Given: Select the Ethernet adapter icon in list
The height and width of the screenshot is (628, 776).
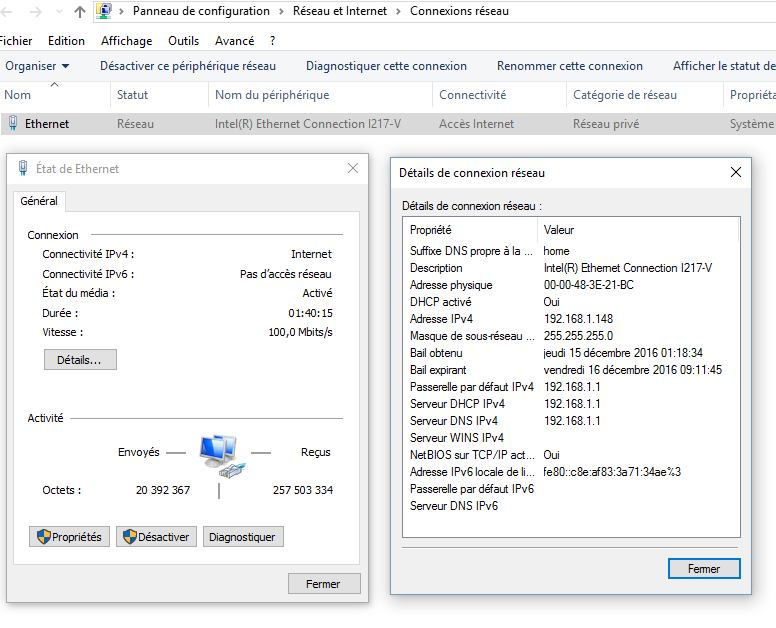Looking at the screenshot, I should [x=13, y=124].
